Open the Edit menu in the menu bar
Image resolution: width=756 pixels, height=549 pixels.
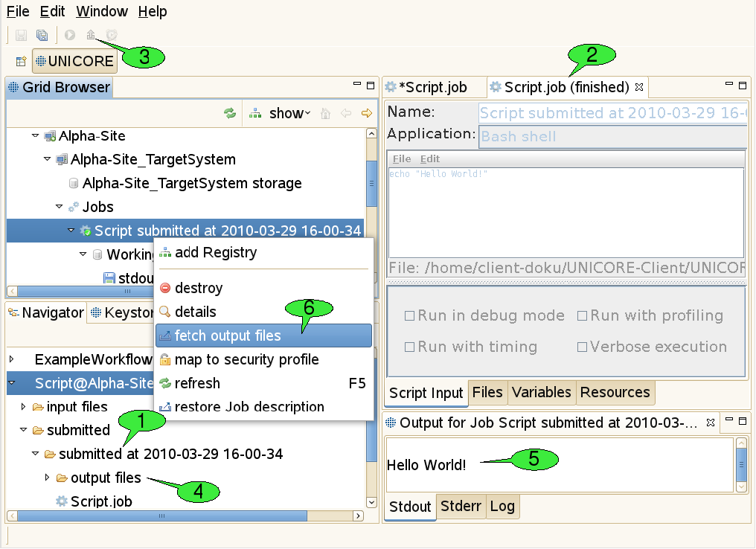(x=52, y=11)
